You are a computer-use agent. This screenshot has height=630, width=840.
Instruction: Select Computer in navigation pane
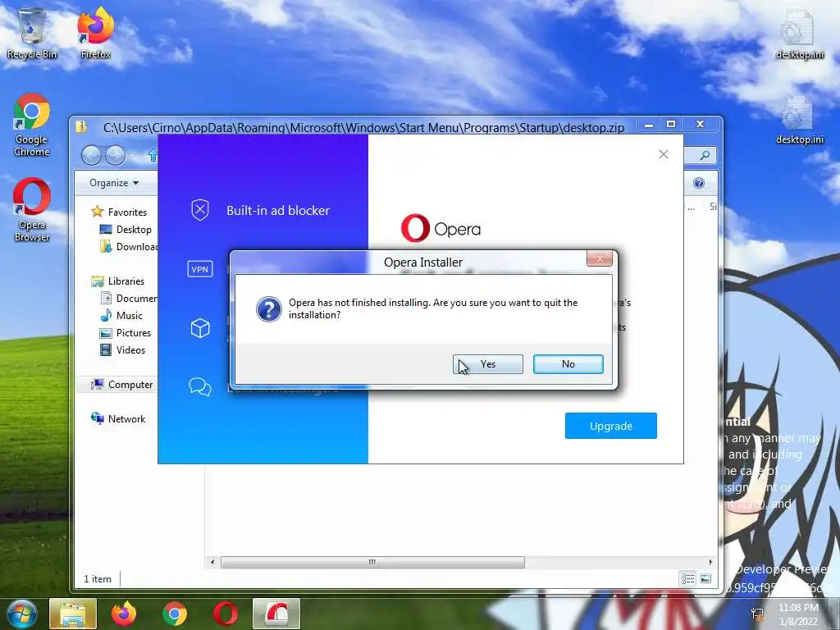pos(122,385)
